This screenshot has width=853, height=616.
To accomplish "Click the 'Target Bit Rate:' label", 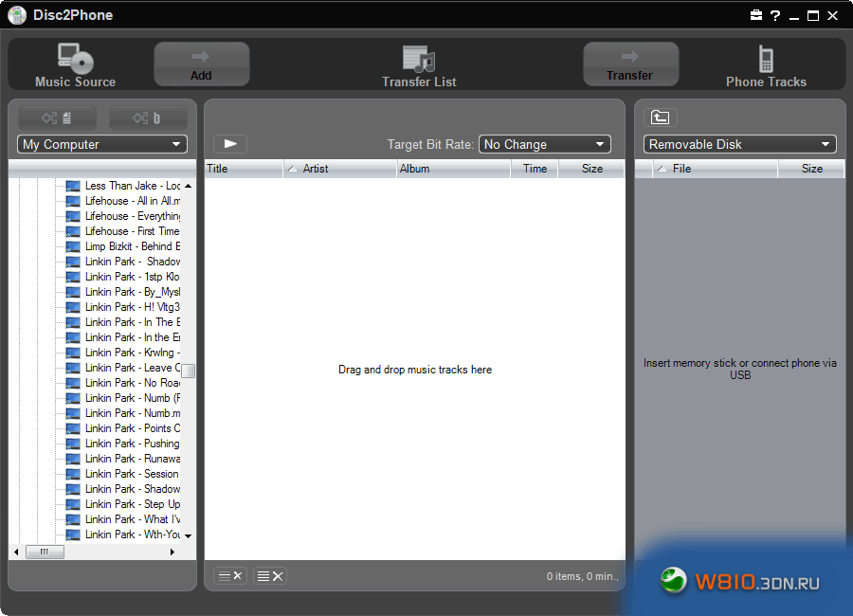I will pos(430,144).
